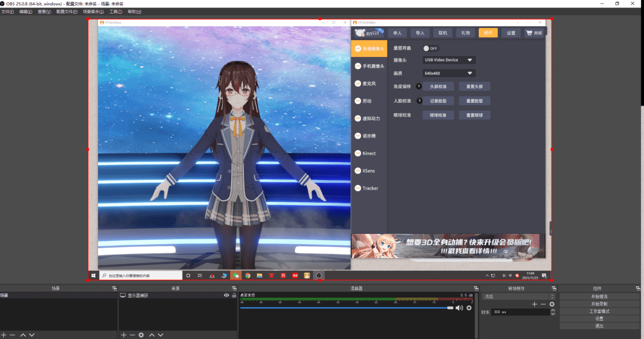
Task: Open transition properties gear icon
Action: 552,305
